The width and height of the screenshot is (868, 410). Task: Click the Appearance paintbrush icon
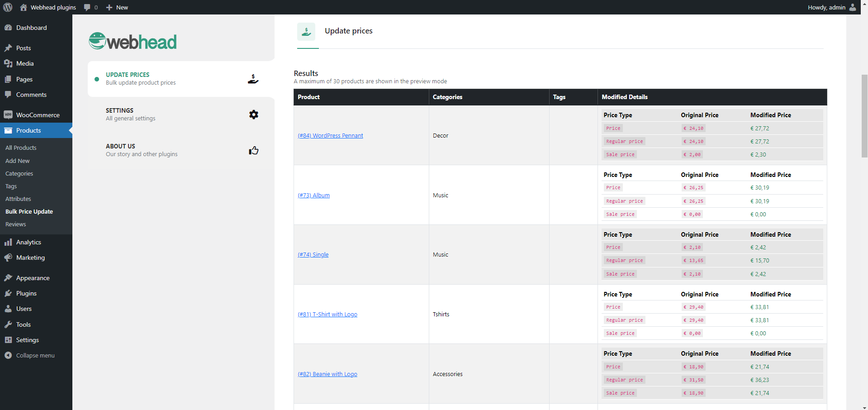[x=8, y=278]
